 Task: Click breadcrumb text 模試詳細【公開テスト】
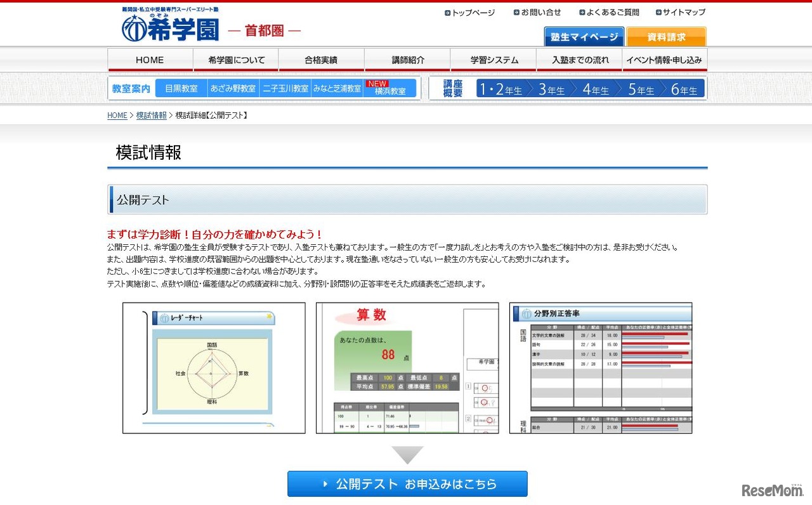click(211, 115)
